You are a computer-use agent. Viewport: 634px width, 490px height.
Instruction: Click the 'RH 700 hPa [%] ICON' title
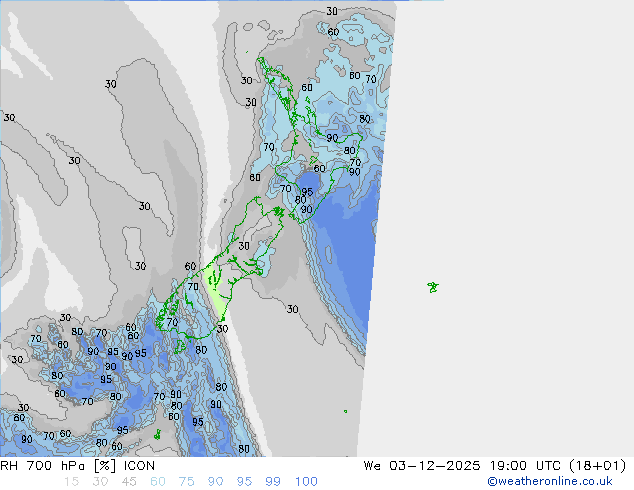point(78,466)
